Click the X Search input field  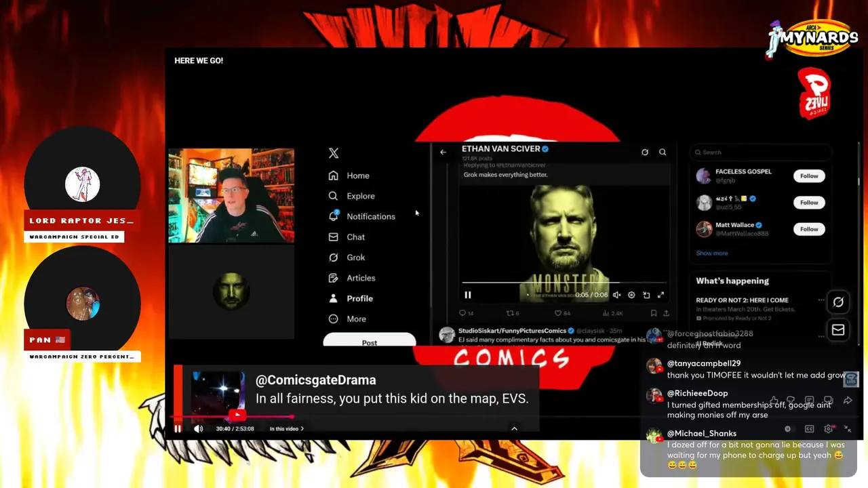coord(760,152)
